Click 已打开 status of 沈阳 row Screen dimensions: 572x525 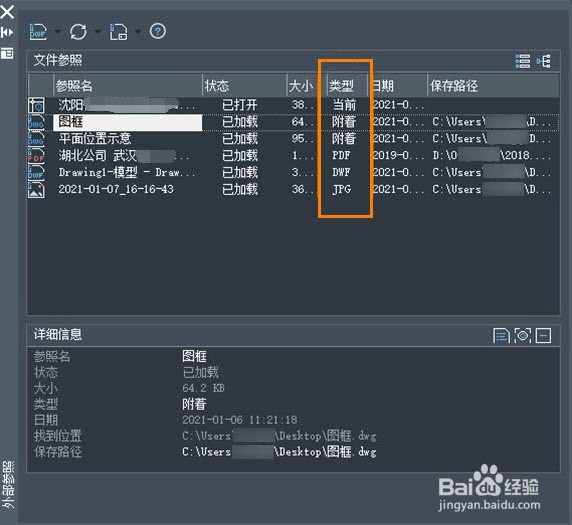click(240, 105)
